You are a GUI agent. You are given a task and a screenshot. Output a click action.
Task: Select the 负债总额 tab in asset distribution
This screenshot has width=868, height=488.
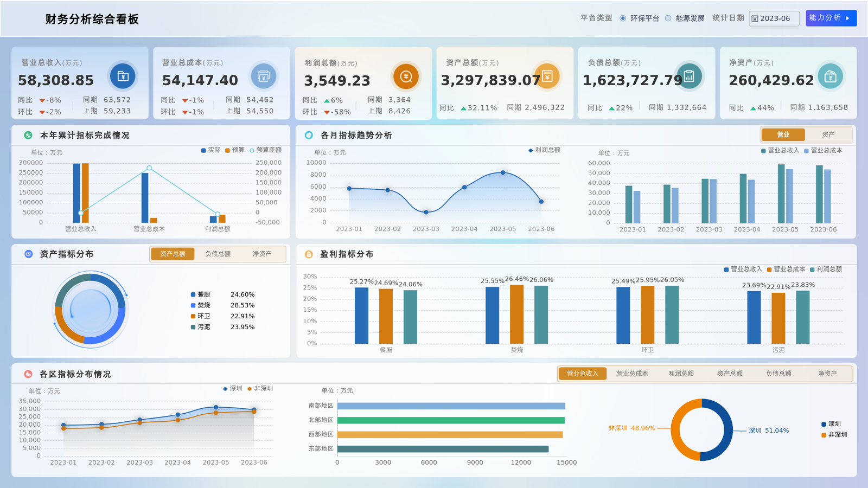218,254
